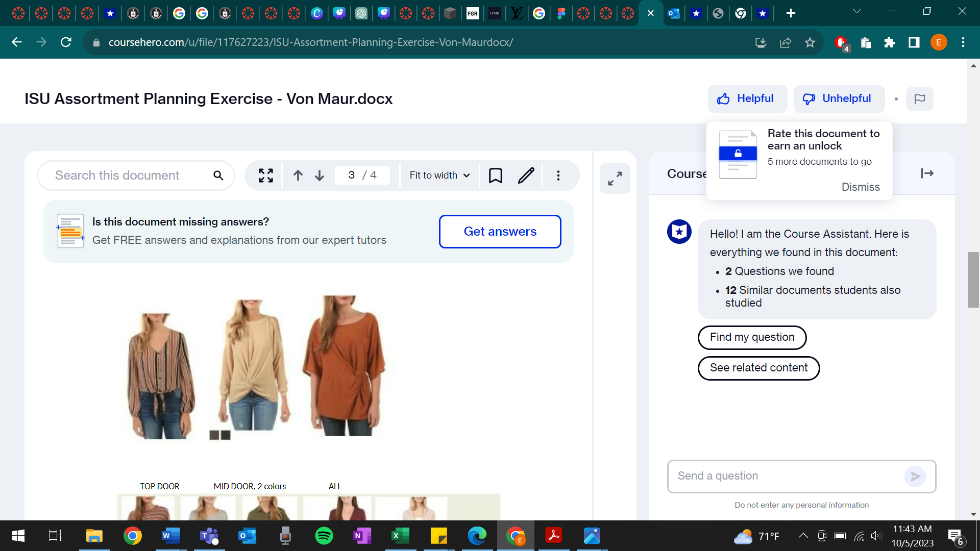The image size is (980, 551).
Task: Install app icon in address bar
Action: (761, 43)
